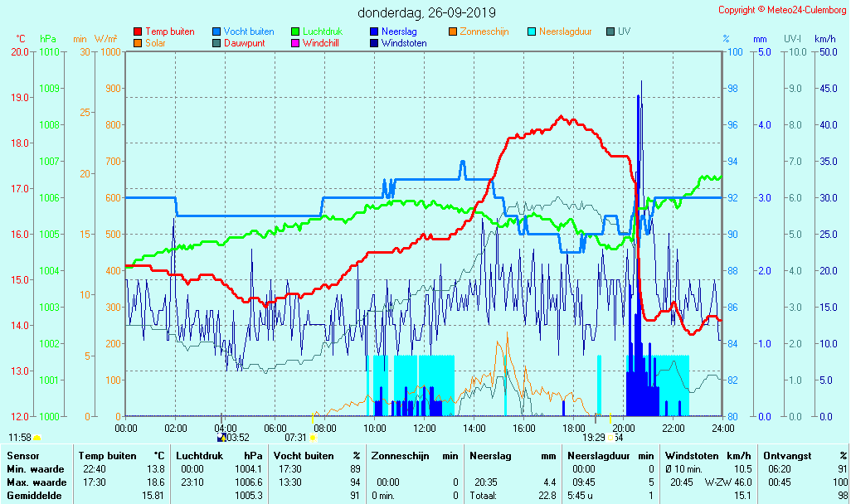Click the moon icon beside 03:52

tap(221, 437)
